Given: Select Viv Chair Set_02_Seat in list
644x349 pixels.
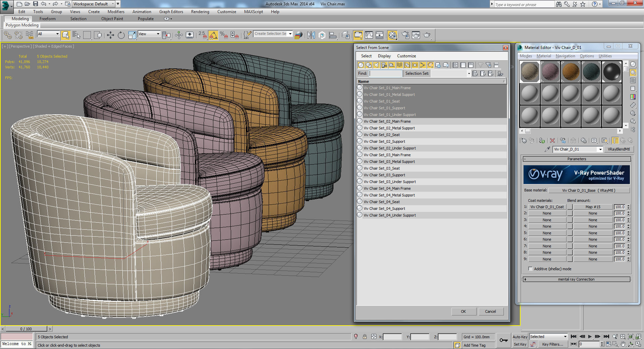Looking at the screenshot, I should click(x=432, y=135).
